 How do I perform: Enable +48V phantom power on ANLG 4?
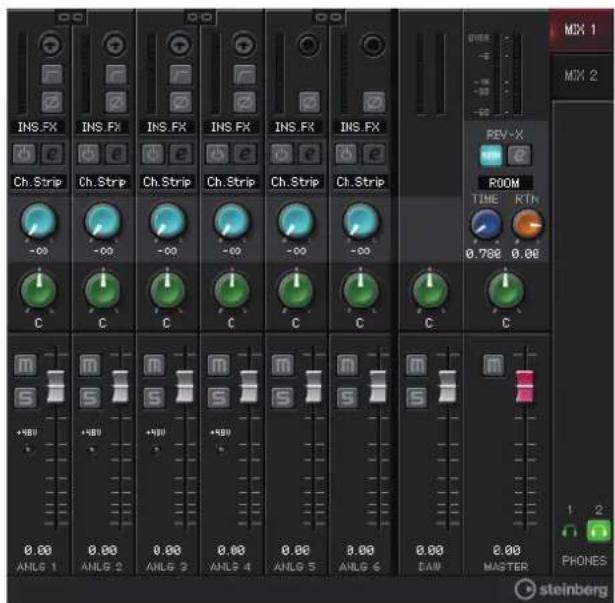coord(221,449)
